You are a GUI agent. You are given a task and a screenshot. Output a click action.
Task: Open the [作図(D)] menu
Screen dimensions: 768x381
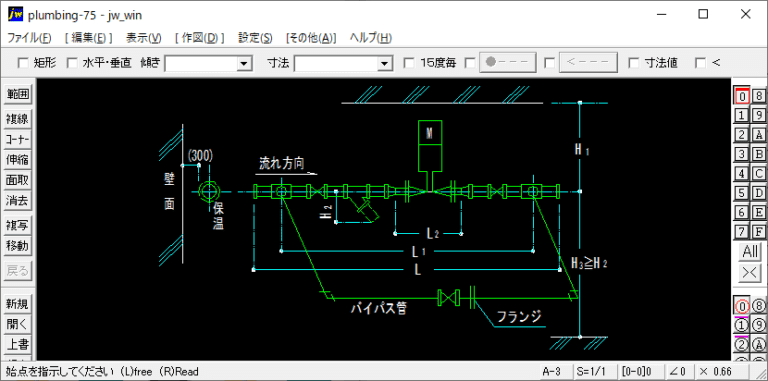pos(199,38)
